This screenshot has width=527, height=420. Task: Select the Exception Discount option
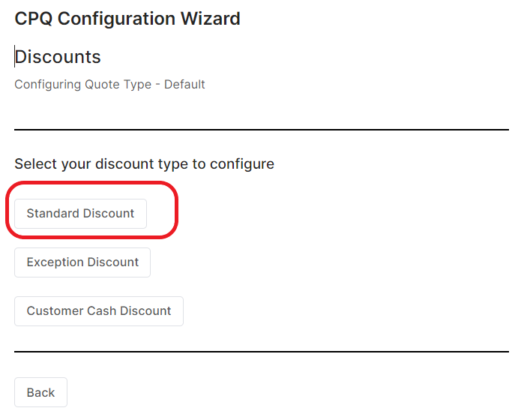coord(82,262)
